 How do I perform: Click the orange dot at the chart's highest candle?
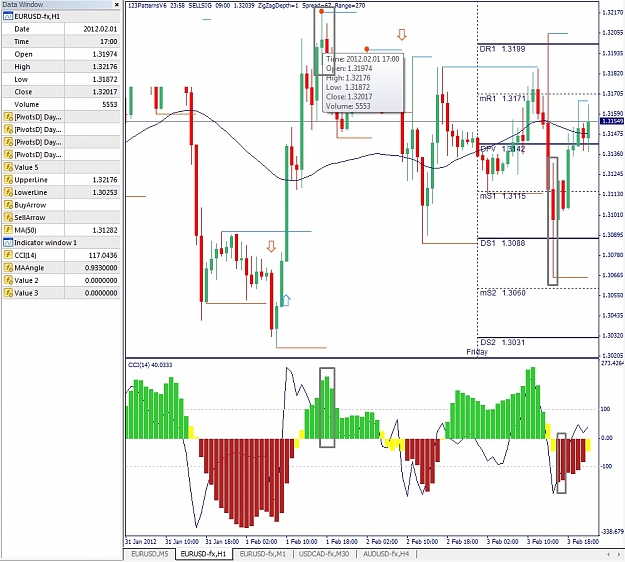[x=322, y=12]
